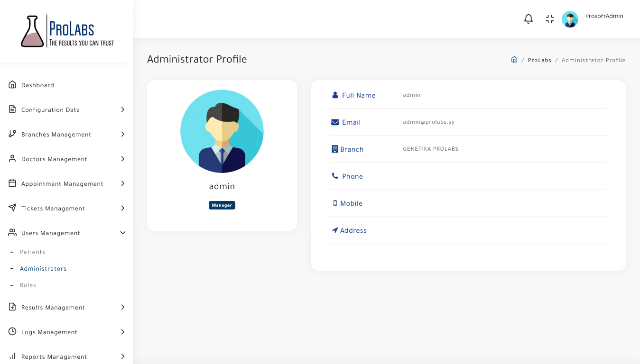Click the large admin profile picture
Image resolution: width=640 pixels, height=364 pixels.
[222, 131]
